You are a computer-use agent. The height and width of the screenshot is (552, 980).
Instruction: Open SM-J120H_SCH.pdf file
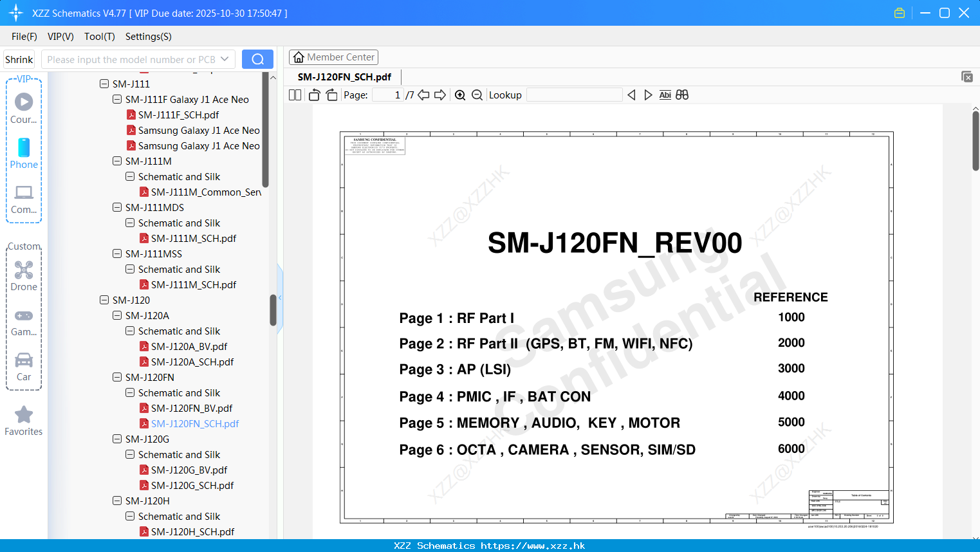(192, 531)
